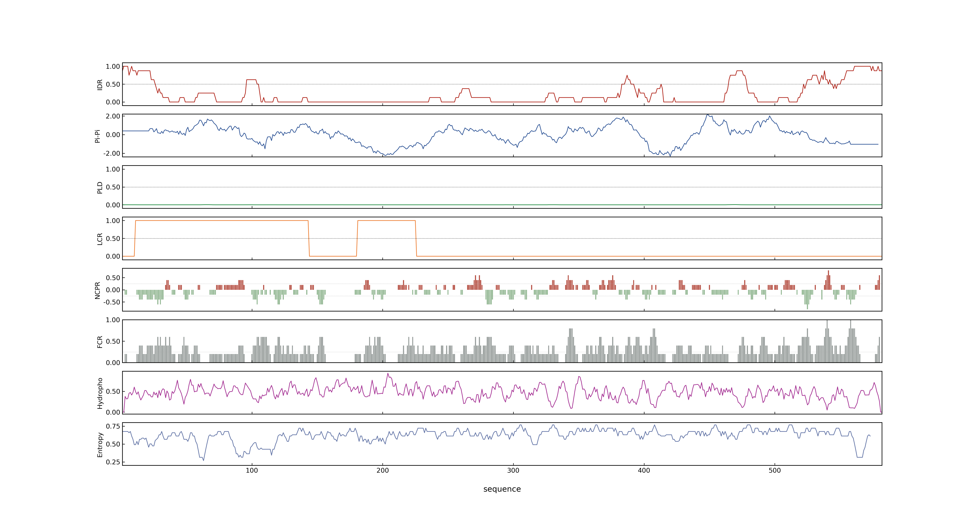Click the 100 x-axis tick label
This screenshot has width=980, height=523.
tap(252, 470)
